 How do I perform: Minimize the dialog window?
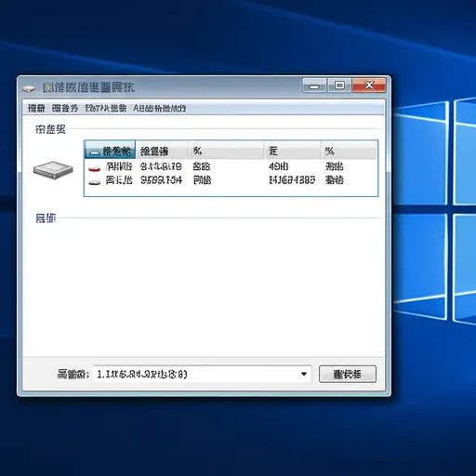point(314,86)
